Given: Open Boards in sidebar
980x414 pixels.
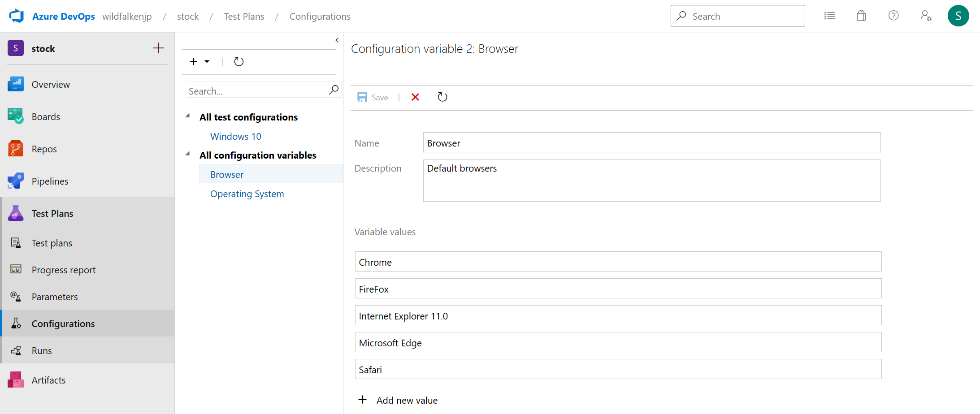Looking at the screenshot, I should [87, 116].
